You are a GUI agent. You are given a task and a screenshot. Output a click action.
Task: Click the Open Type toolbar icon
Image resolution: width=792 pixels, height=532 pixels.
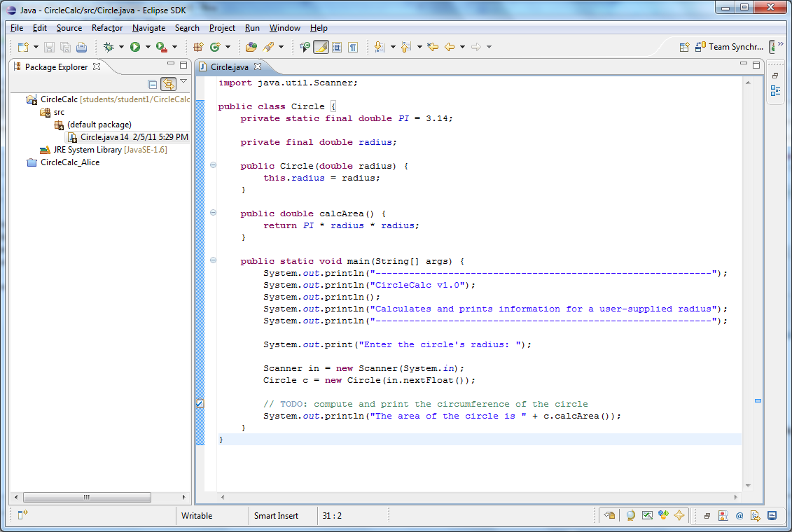[251, 47]
